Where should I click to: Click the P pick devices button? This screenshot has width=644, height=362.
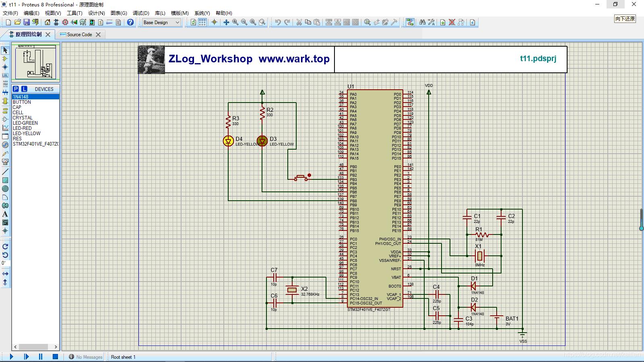(16, 89)
